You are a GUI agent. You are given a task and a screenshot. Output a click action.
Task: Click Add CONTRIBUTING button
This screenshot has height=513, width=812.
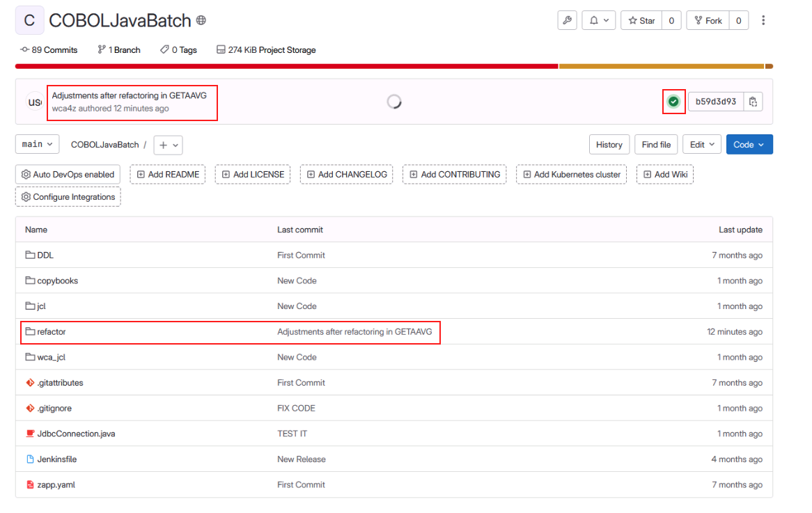(455, 175)
